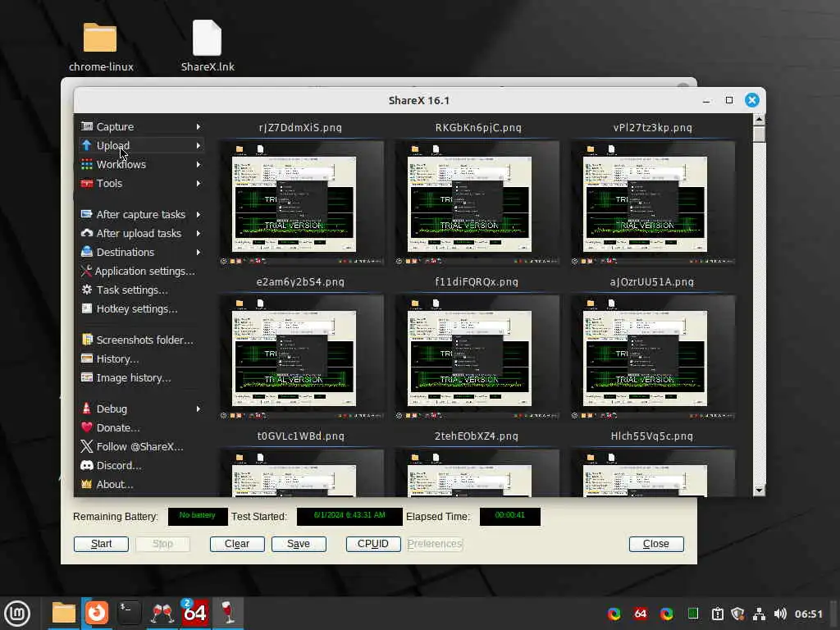This screenshot has width=840, height=630.
Task: Click the Hlch55Vq5c.png file name
Action: click(x=652, y=436)
